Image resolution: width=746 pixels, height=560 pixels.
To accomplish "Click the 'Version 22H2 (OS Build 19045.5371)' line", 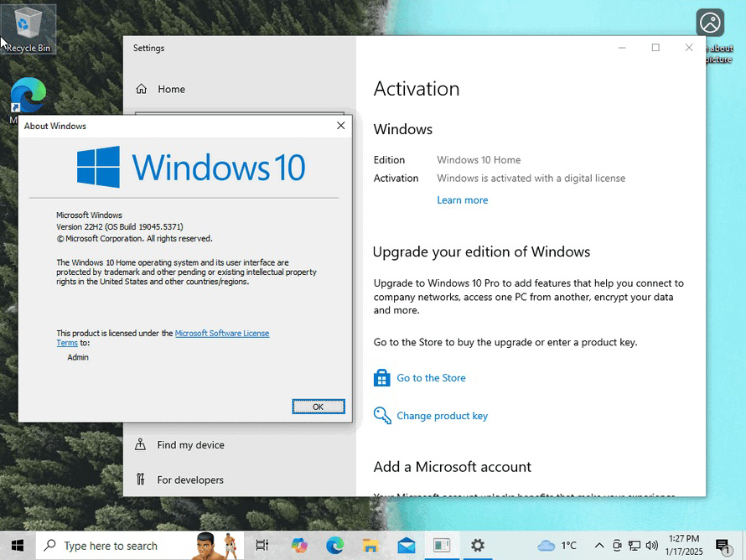I will click(x=119, y=227).
